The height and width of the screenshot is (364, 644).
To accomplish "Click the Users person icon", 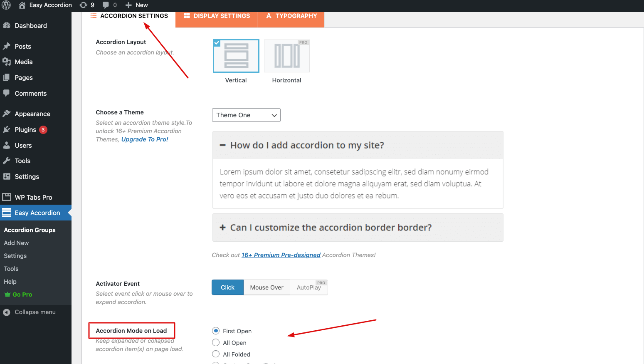I will tap(7, 145).
